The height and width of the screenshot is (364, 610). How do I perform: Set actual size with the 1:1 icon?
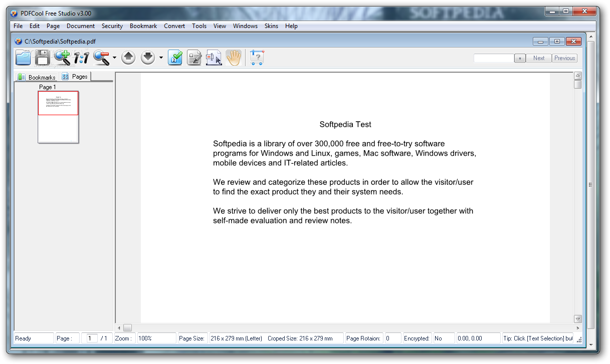tap(81, 58)
